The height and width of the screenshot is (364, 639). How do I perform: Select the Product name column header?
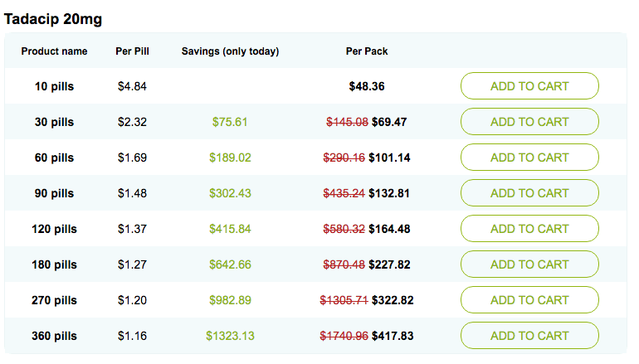pos(54,51)
